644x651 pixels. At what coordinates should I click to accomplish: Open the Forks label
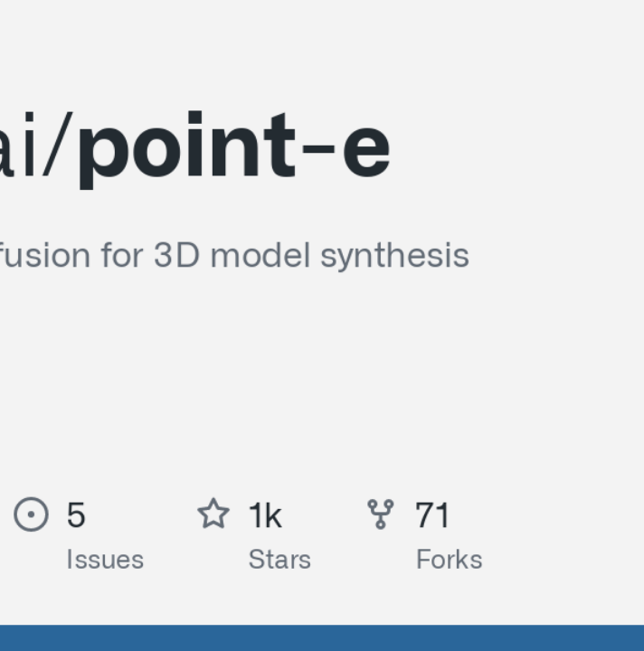point(450,560)
